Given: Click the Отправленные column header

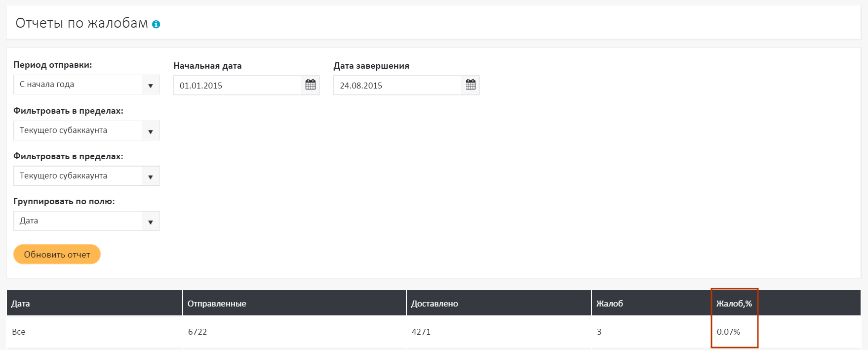Looking at the screenshot, I should pos(217,304).
